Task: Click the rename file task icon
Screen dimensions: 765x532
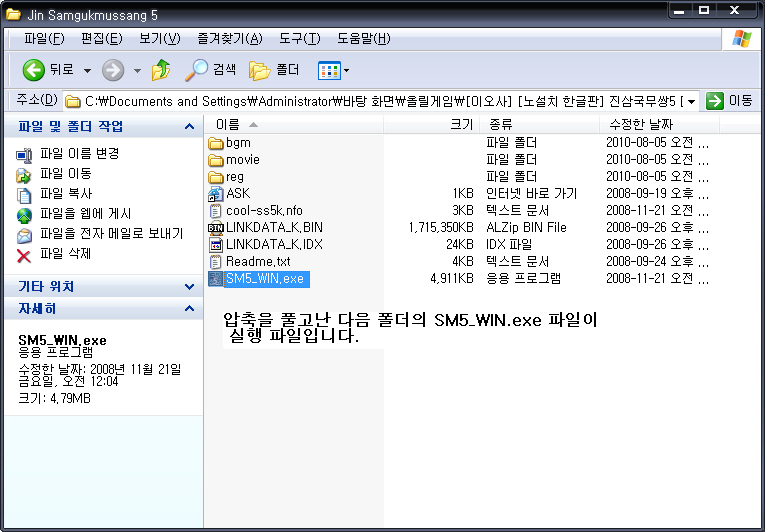Action: point(24,155)
